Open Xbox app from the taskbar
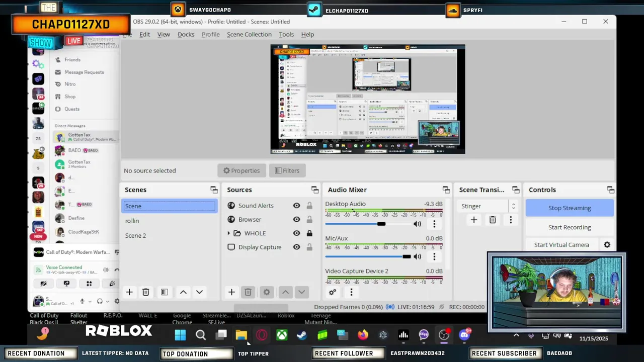644x362 pixels. pyautogui.click(x=282, y=335)
